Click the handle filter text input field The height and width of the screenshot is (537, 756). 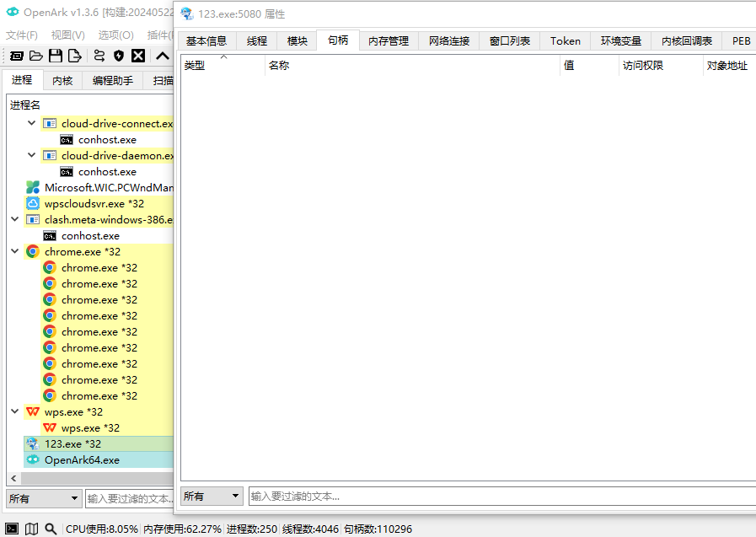tap(497, 497)
